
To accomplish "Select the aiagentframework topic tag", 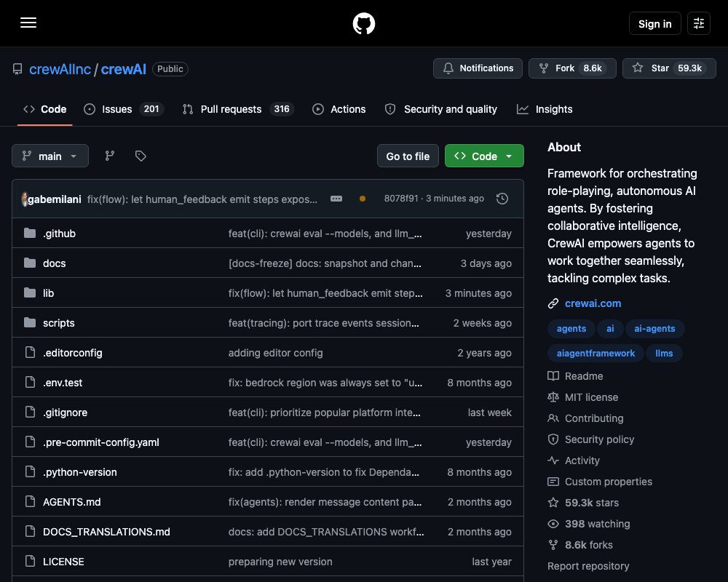I will pos(596,353).
